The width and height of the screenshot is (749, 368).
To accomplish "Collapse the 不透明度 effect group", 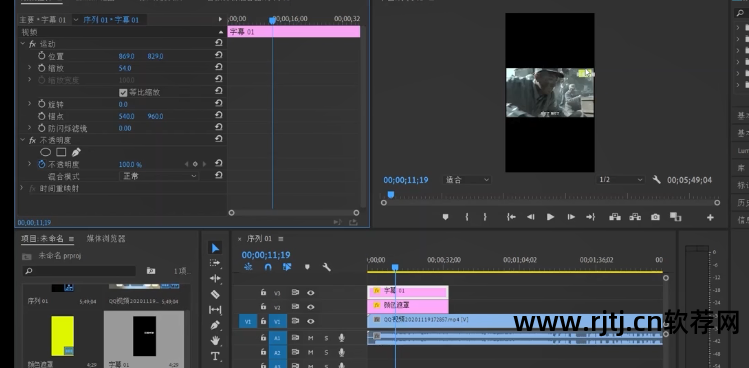I will (x=22, y=140).
